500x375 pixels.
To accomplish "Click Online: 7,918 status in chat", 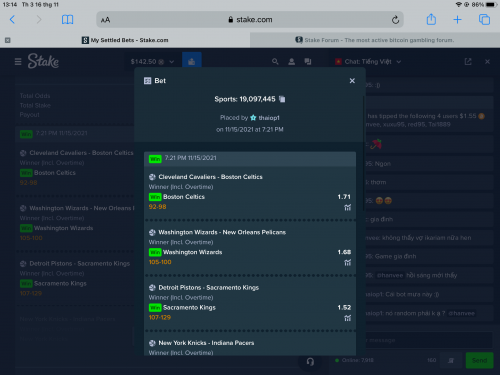I will tap(354, 360).
